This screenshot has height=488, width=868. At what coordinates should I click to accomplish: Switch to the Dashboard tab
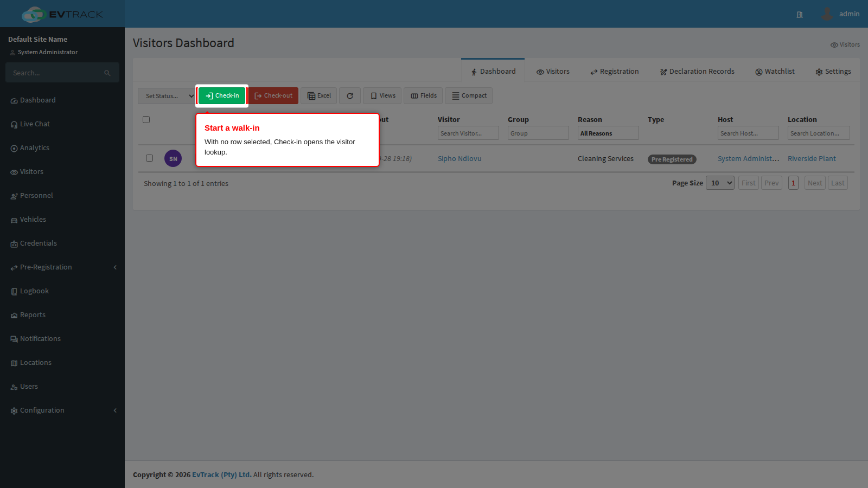pyautogui.click(x=493, y=71)
